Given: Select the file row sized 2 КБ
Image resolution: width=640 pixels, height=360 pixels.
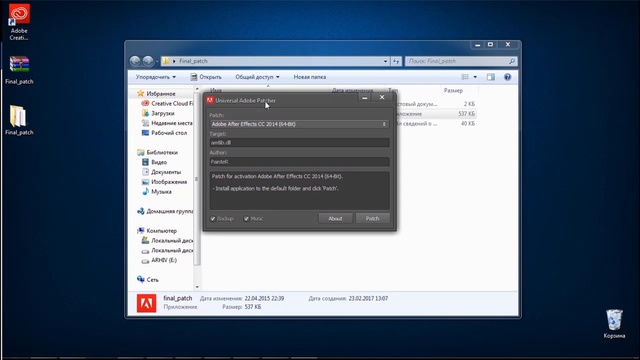Looking at the screenshot, I should (x=435, y=104).
